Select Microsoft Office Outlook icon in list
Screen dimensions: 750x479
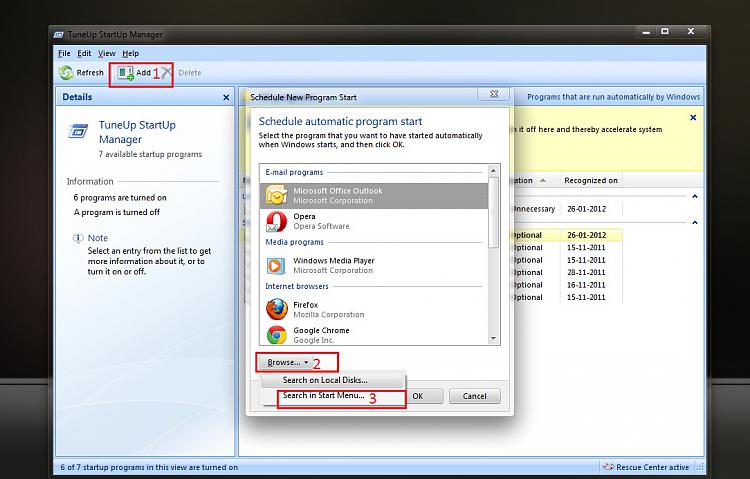276,195
